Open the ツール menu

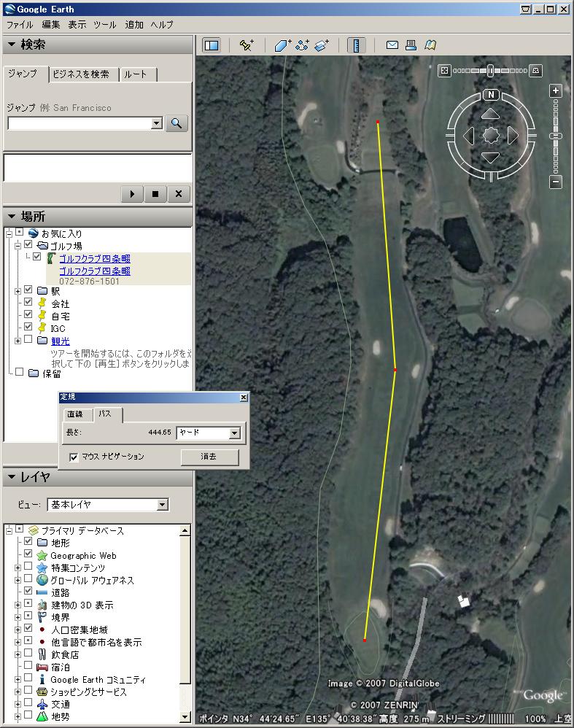[x=105, y=25]
